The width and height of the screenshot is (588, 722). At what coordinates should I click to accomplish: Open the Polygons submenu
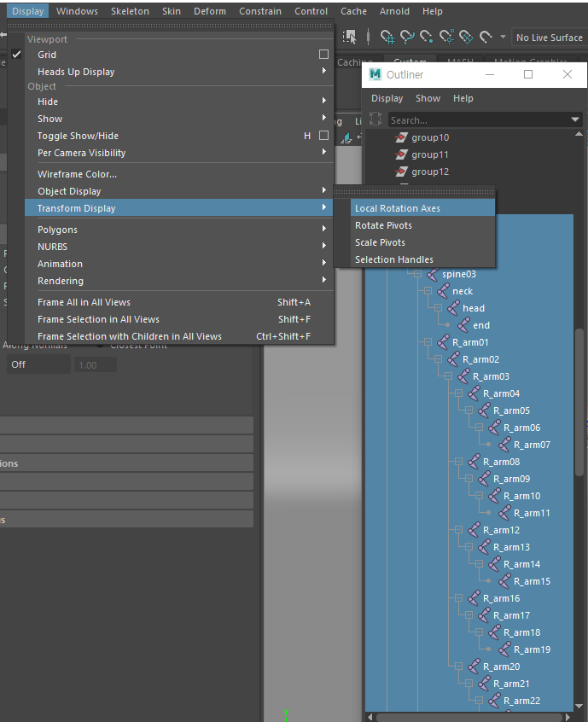point(179,230)
